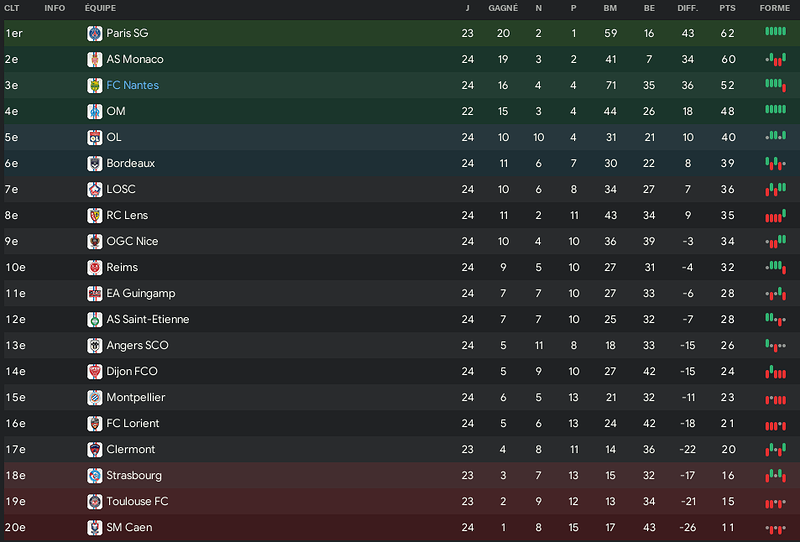Click the AS Monaco club crest
The image size is (800, 542).
click(94, 59)
